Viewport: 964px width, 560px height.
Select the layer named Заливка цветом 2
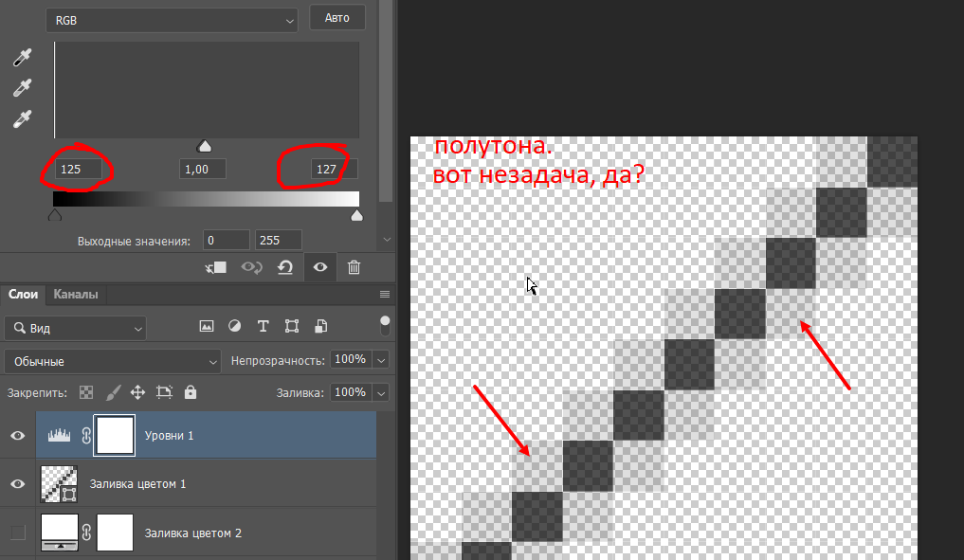click(193, 533)
